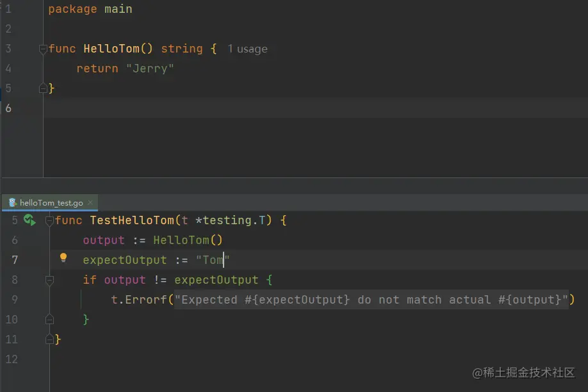Click HelloTom function name in declaration
The image size is (588, 392).
pyautogui.click(x=111, y=49)
